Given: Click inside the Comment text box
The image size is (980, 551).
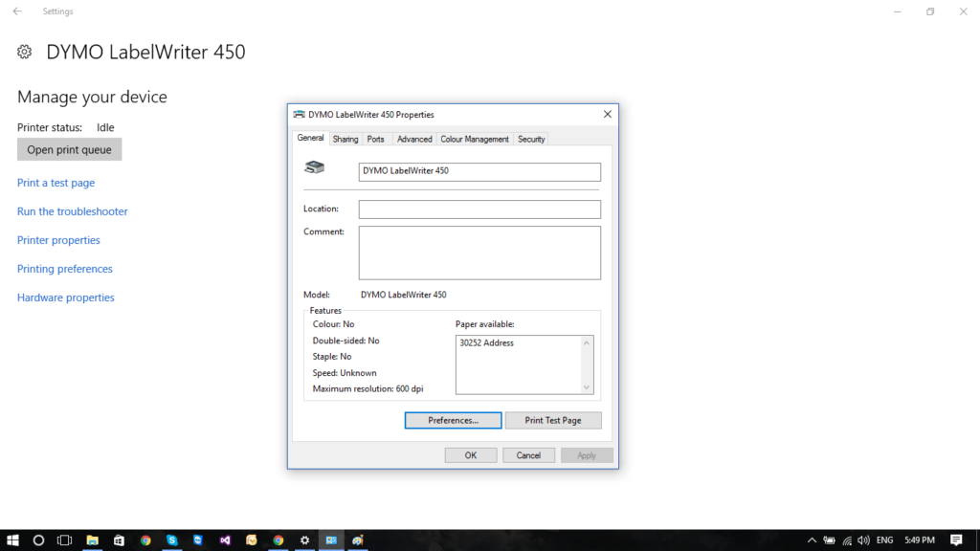Looking at the screenshot, I should coord(479,253).
